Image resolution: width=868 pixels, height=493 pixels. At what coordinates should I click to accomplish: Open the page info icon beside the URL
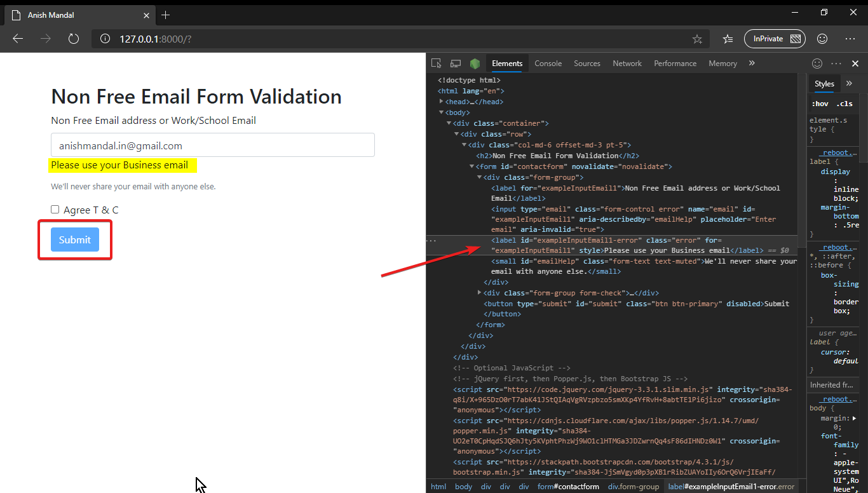click(104, 39)
